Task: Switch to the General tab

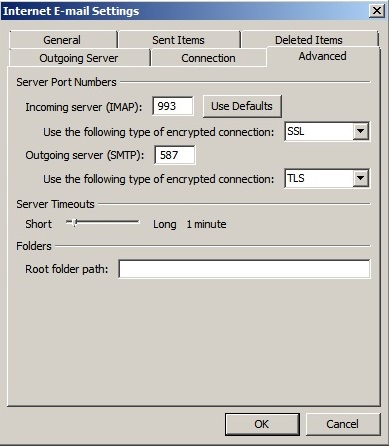Action: coord(63,40)
